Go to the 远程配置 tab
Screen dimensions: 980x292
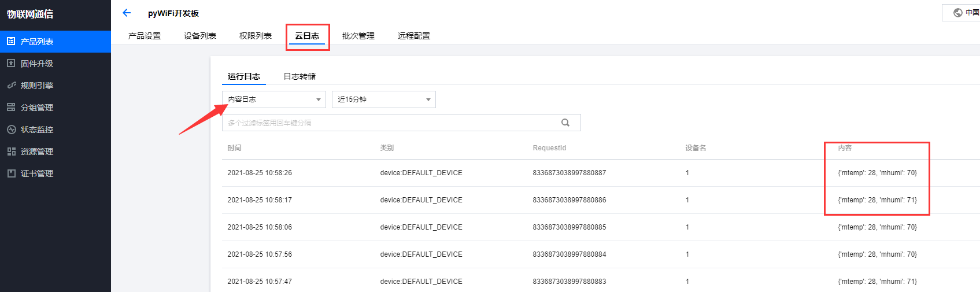(x=414, y=36)
